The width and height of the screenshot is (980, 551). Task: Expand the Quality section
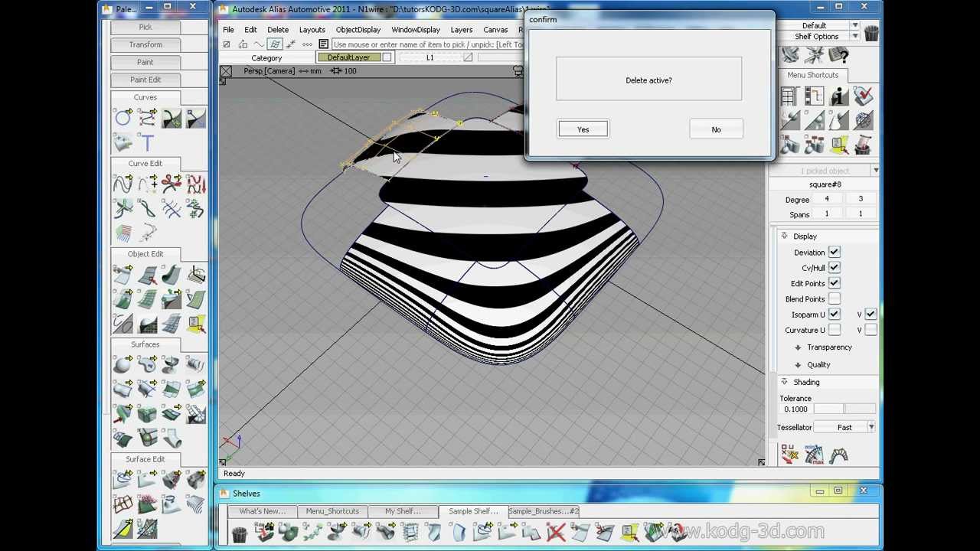[x=798, y=365]
